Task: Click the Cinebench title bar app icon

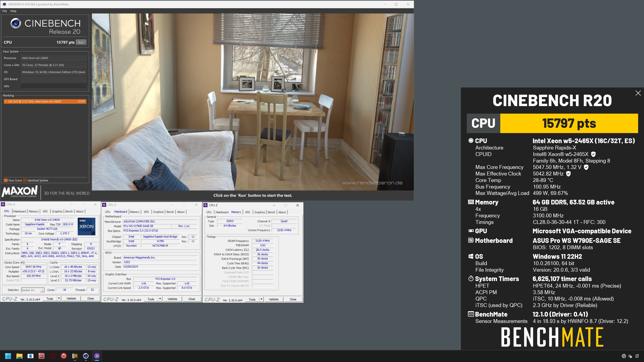Action: (x=4, y=4)
